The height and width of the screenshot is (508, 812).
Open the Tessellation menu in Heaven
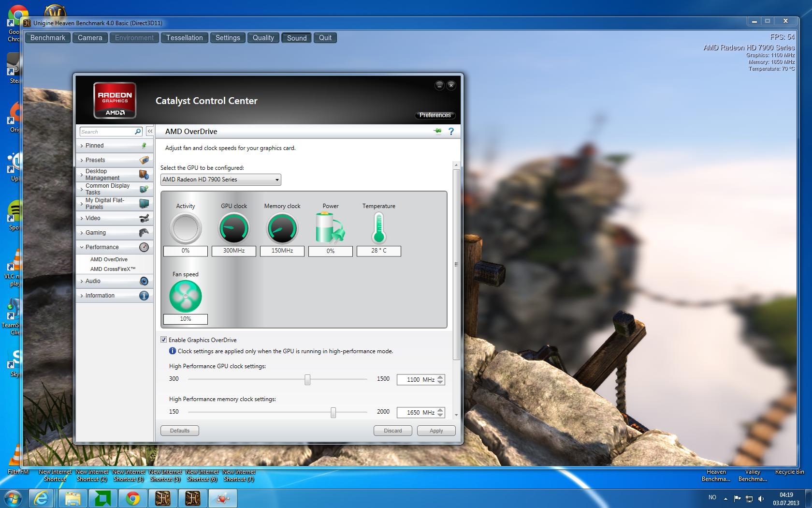point(184,38)
